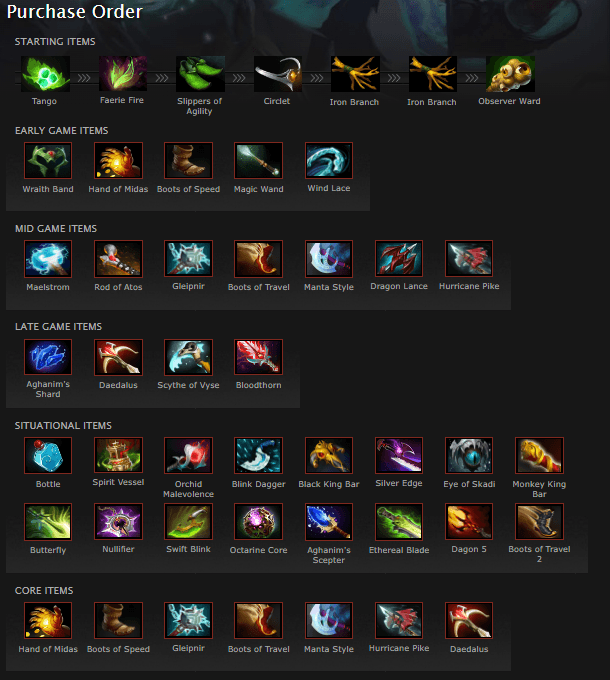Open the Bottle situational item icon
The height and width of the screenshot is (680, 610).
(x=48, y=455)
